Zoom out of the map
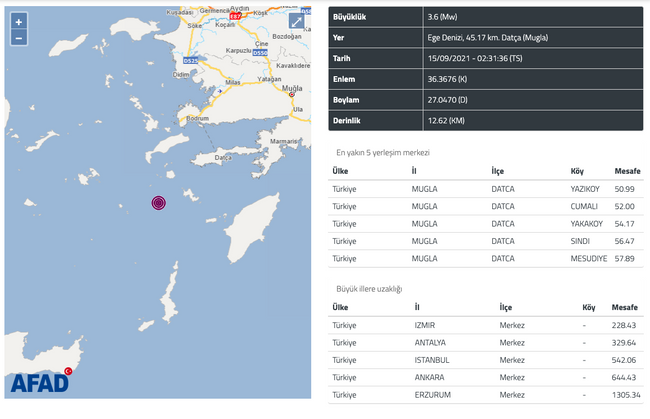The height and width of the screenshot is (419, 650). [19, 38]
